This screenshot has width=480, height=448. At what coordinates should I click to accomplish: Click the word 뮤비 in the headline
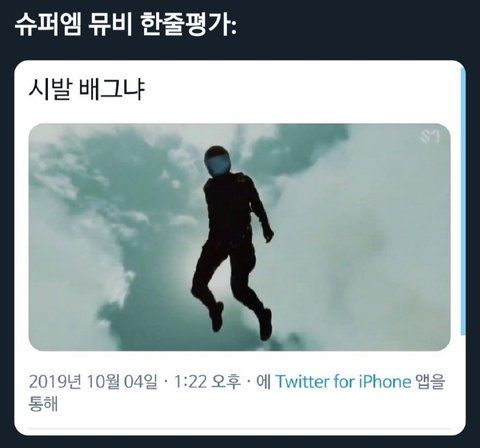pos(111,25)
